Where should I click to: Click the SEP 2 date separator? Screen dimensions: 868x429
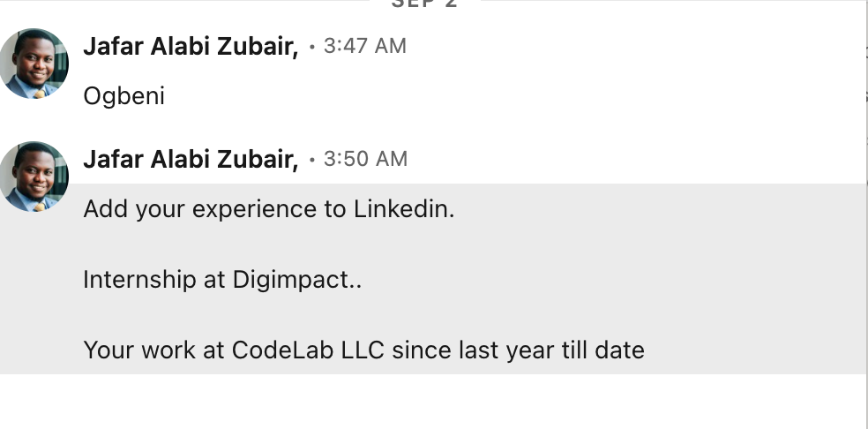[x=424, y=4]
